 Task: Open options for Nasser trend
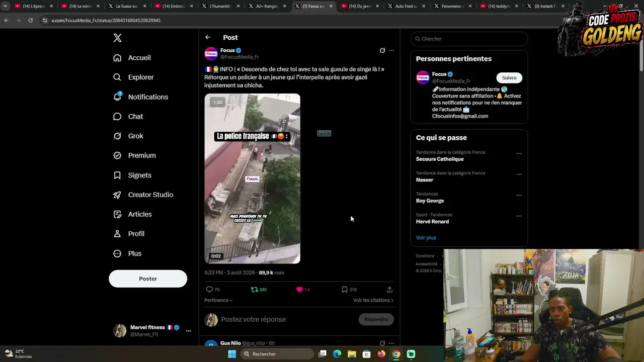pyautogui.click(x=519, y=174)
